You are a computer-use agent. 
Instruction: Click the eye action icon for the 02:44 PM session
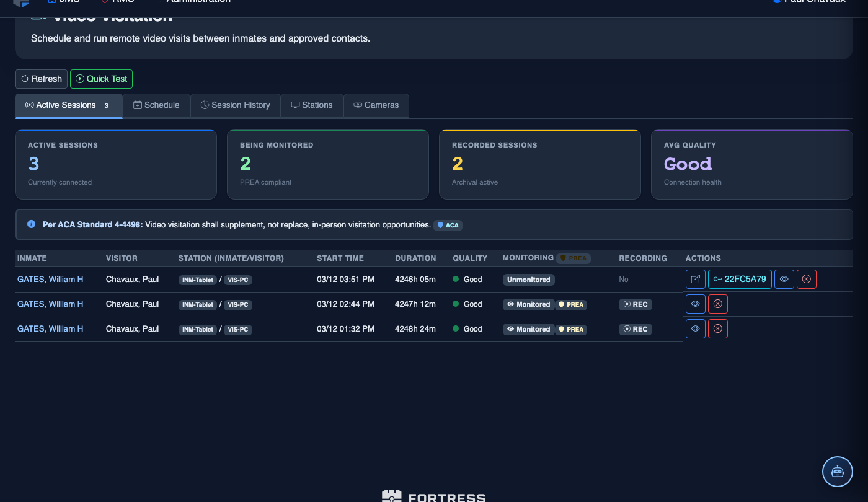pos(696,304)
